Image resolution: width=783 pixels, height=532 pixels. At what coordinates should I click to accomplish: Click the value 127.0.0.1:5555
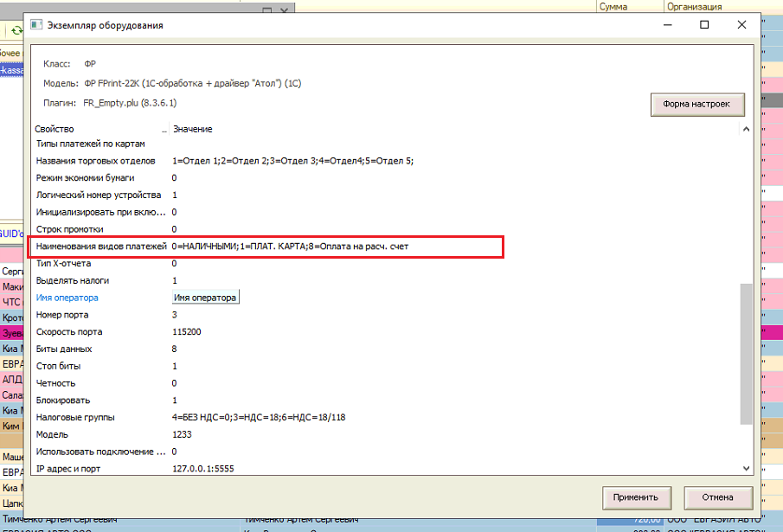point(203,469)
